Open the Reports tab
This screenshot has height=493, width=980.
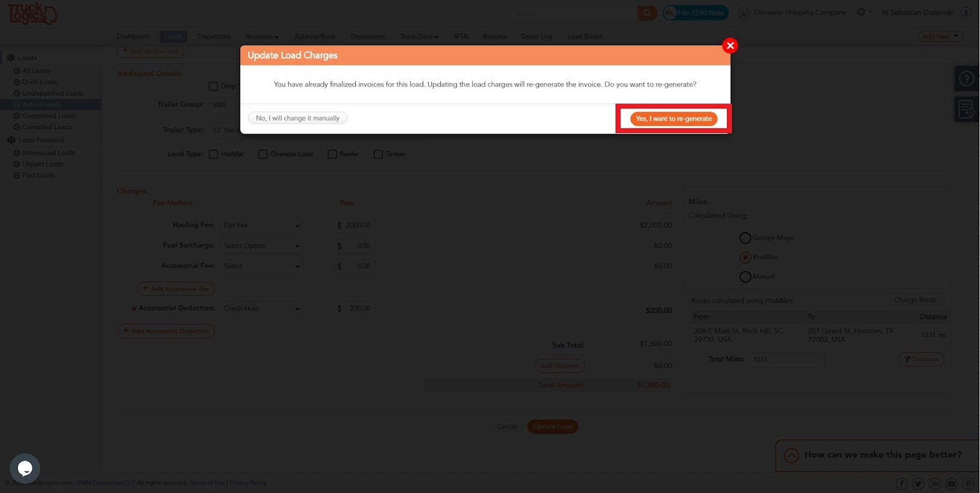(x=494, y=37)
